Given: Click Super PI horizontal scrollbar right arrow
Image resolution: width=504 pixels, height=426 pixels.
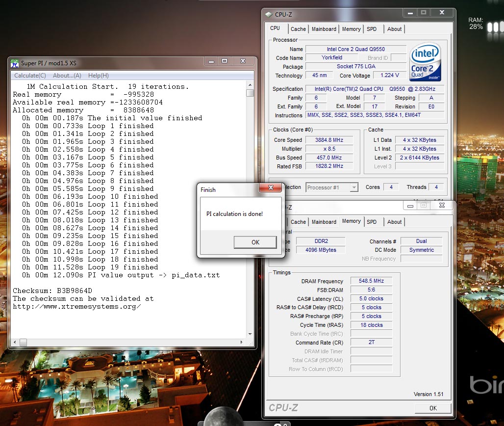Looking at the screenshot, I should point(243,342).
